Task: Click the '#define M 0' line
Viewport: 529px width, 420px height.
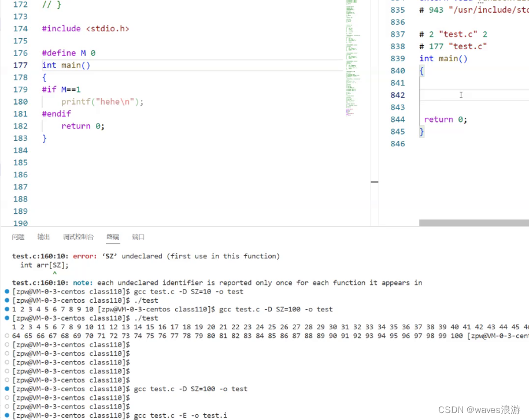Action: pyautogui.click(x=68, y=53)
